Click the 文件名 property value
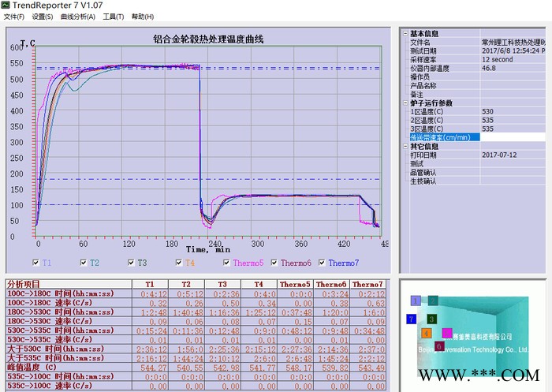 pyautogui.click(x=513, y=43)
